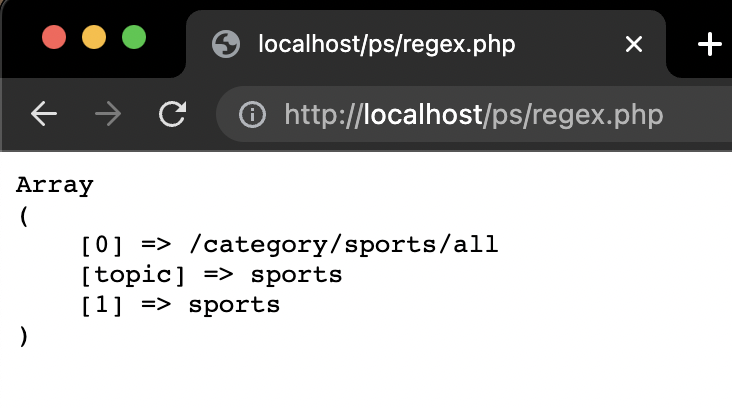Open a new tab with plus icon
732x408 pixels.
pyautogui.click(x=710, y=44)
